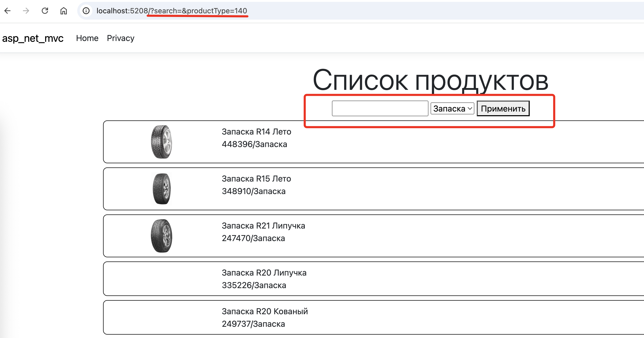
Task: Reload the page with refresh icon
Action: (45, 11)
